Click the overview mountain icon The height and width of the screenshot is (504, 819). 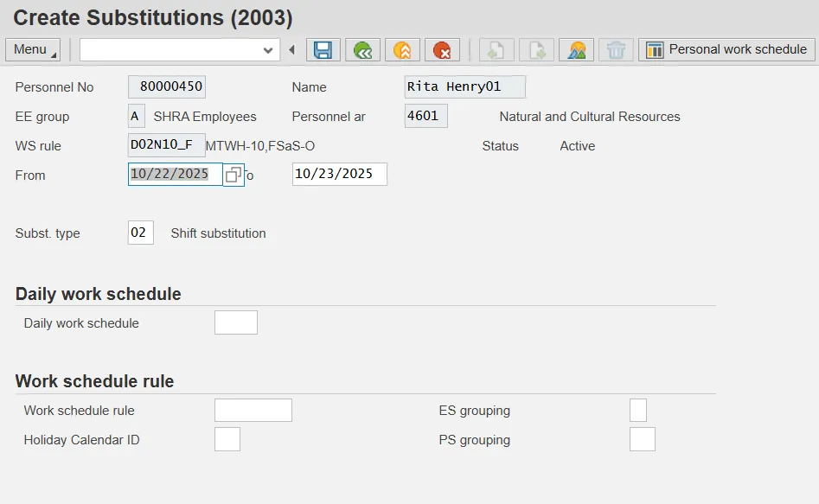tap(576, 50)
